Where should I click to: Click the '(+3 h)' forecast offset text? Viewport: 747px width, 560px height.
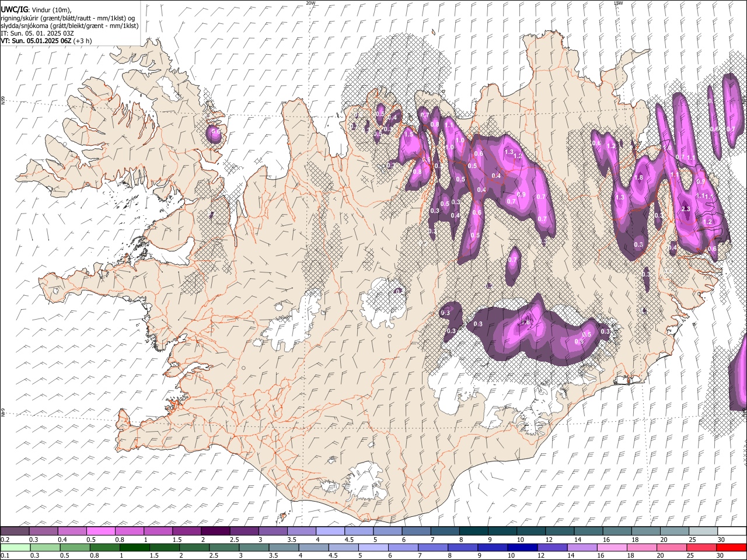[x=83, y=41]
